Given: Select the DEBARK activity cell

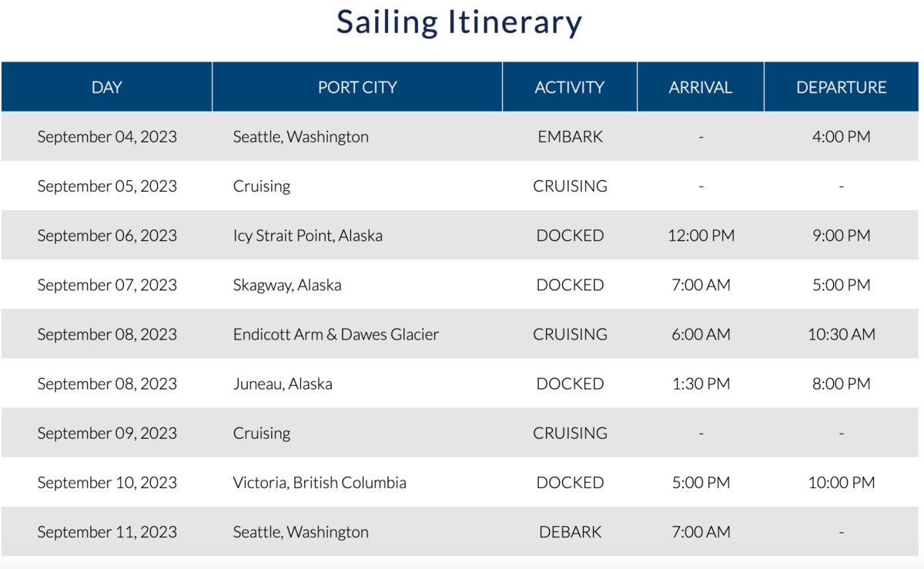Looking at the screenshot, I should click(x=570, y=532).
